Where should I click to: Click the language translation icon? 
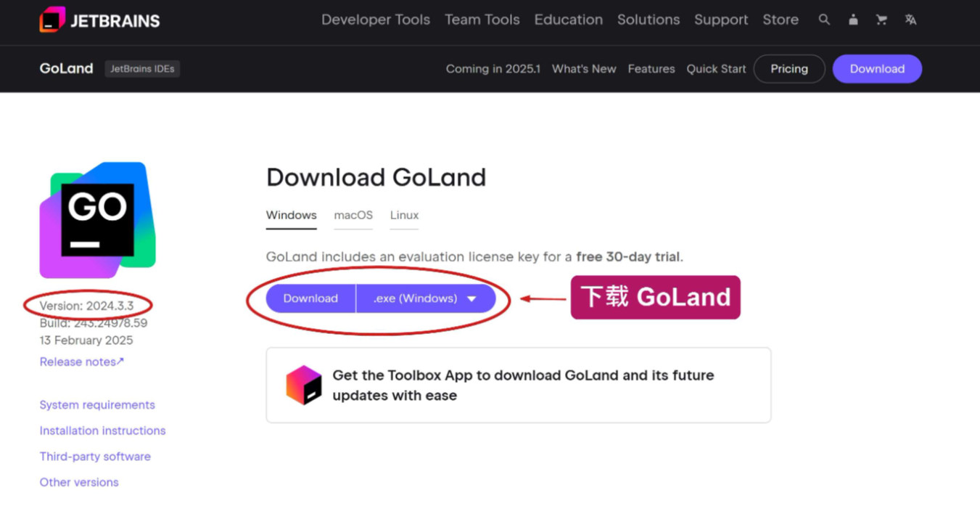[x=910, y=20]
